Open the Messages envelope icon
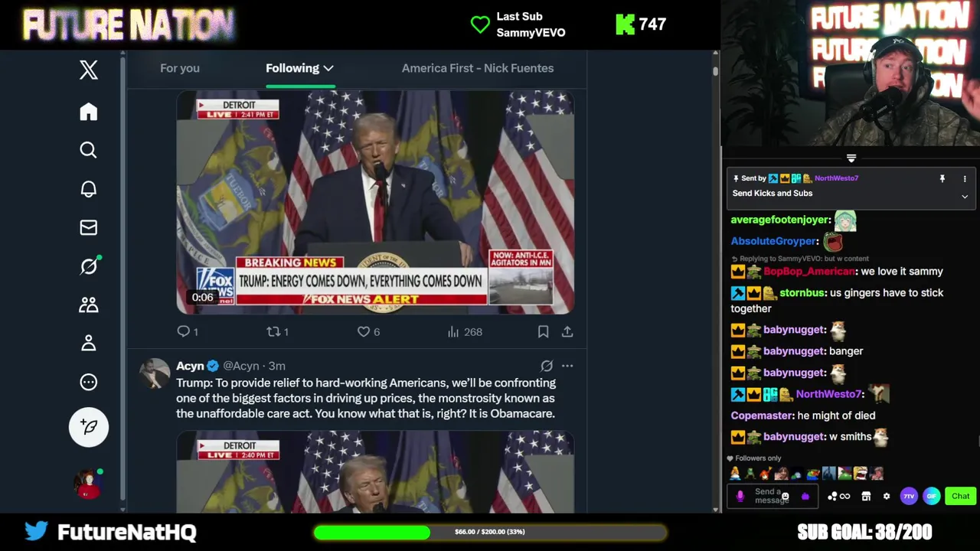 coord(89,227)
